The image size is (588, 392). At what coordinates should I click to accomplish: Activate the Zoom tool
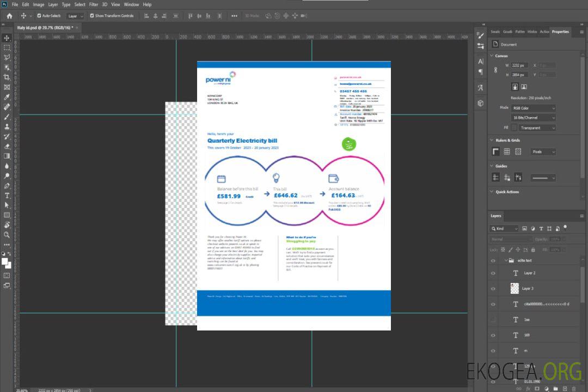click(7, 235)
